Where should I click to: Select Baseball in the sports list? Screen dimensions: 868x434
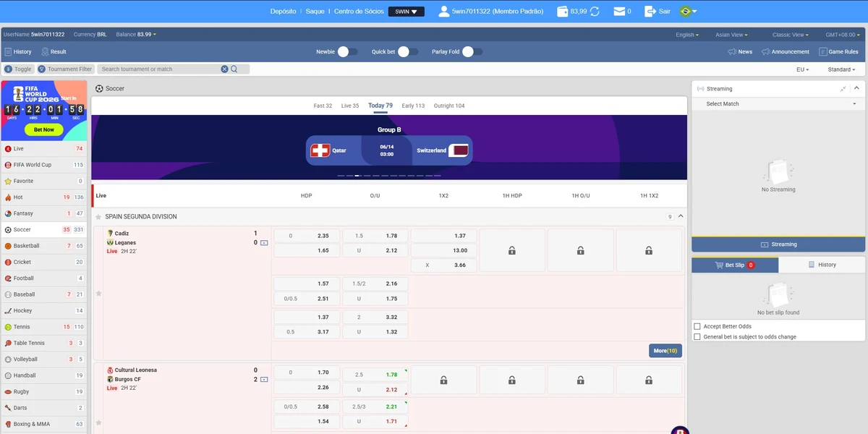click(43, 294)
